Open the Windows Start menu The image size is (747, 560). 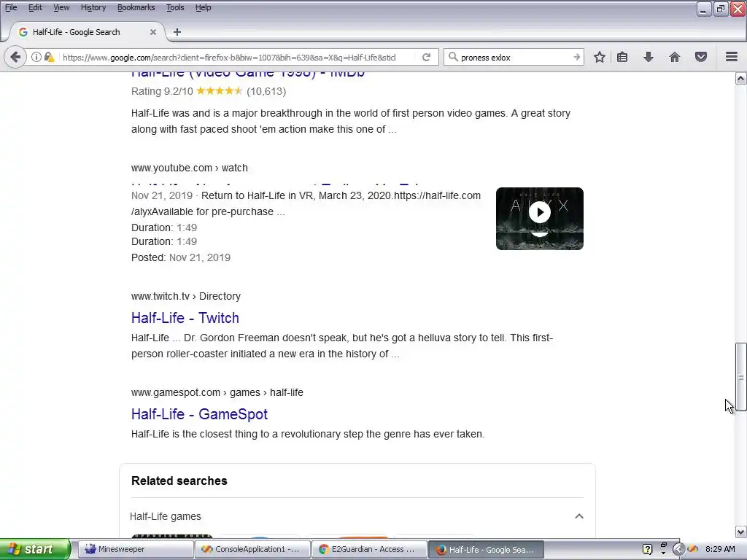click(x=35, y=549)
